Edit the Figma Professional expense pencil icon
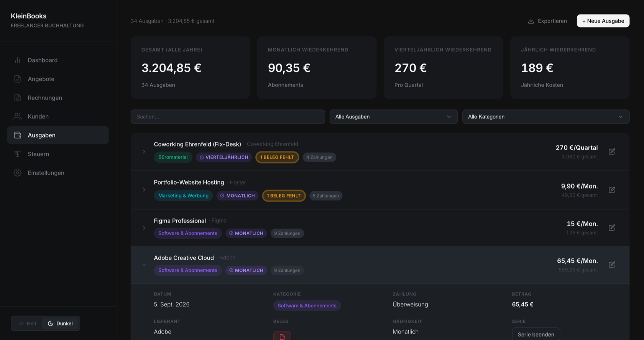Viewport: 644px width, 340px height. (x=612, y=228)
